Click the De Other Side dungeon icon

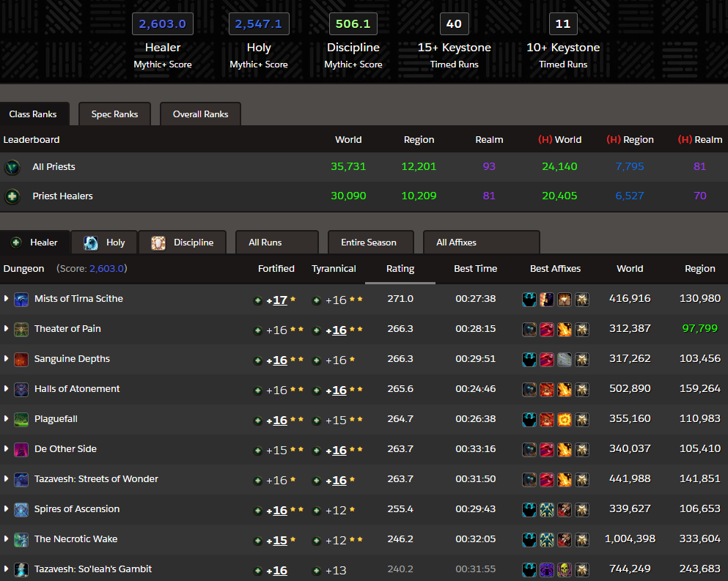click(x=21, y=449)
